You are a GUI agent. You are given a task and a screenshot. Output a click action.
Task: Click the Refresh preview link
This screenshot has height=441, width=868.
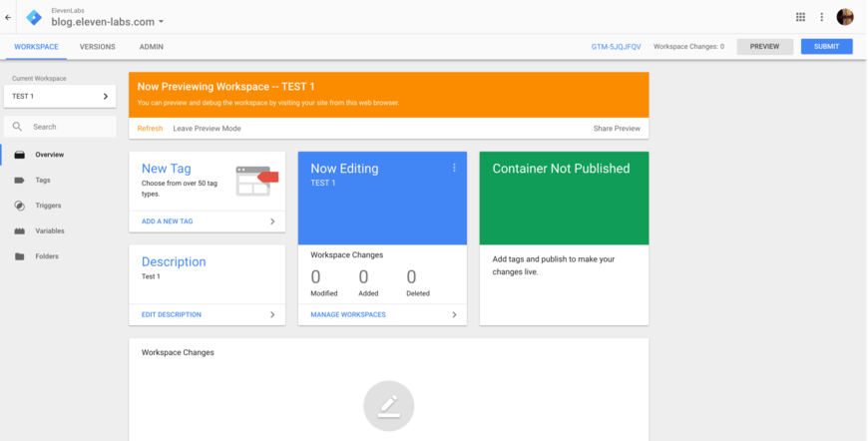click(x=150, y=129)
